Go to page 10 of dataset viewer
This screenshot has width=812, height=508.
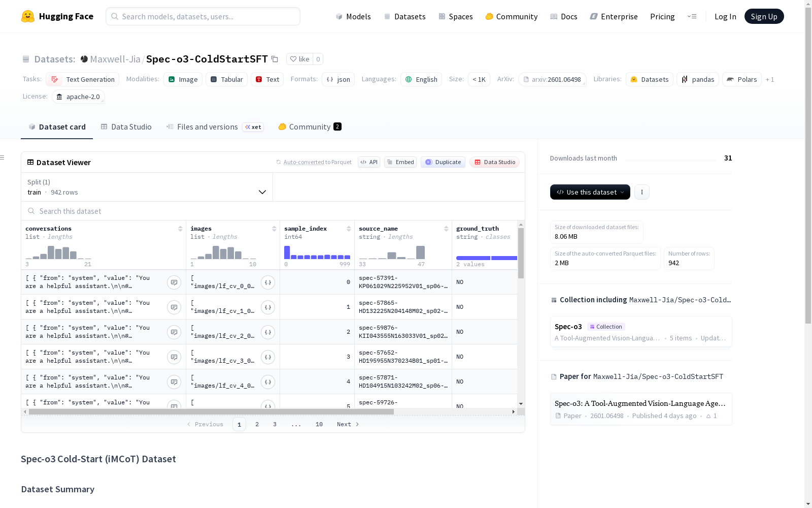(319, 424)
